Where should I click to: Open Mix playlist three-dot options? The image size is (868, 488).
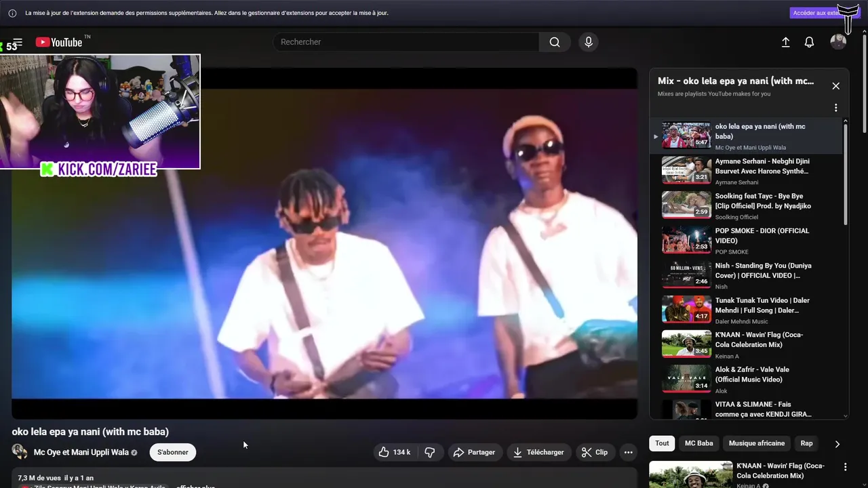[x=835, y=108]
